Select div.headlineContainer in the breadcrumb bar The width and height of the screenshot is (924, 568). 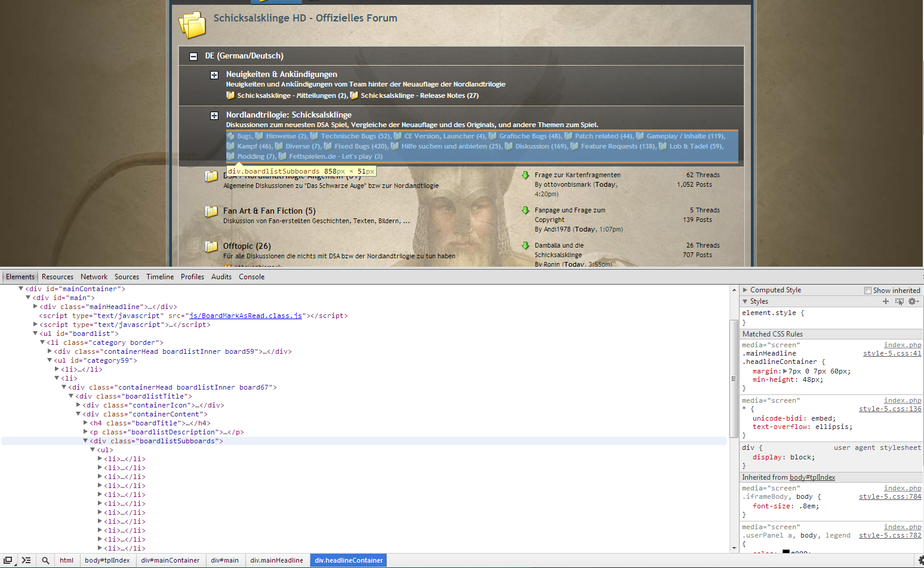click(349, 560)
